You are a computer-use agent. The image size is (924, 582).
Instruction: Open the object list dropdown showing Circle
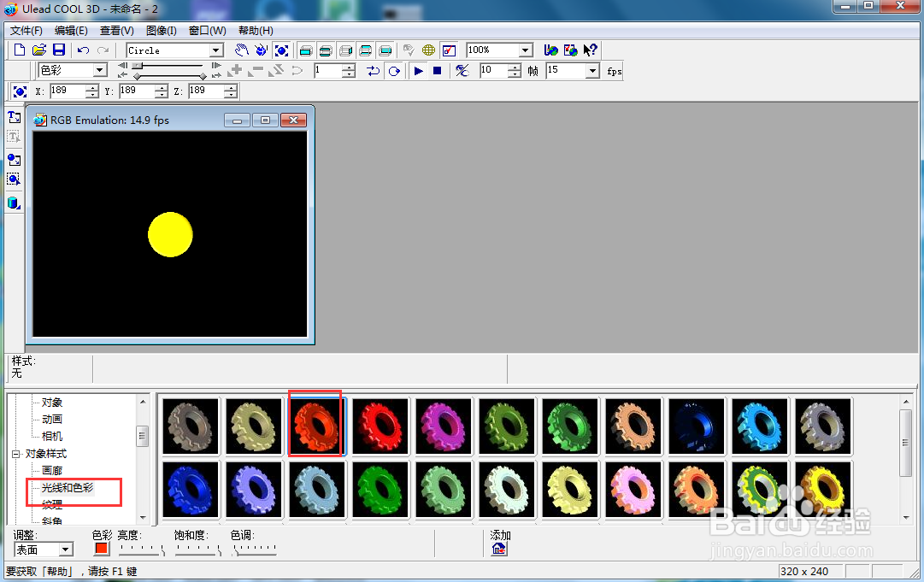216,50
